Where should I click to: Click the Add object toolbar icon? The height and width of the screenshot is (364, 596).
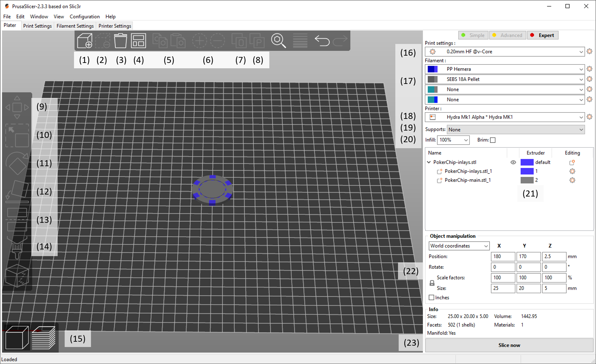85,41
